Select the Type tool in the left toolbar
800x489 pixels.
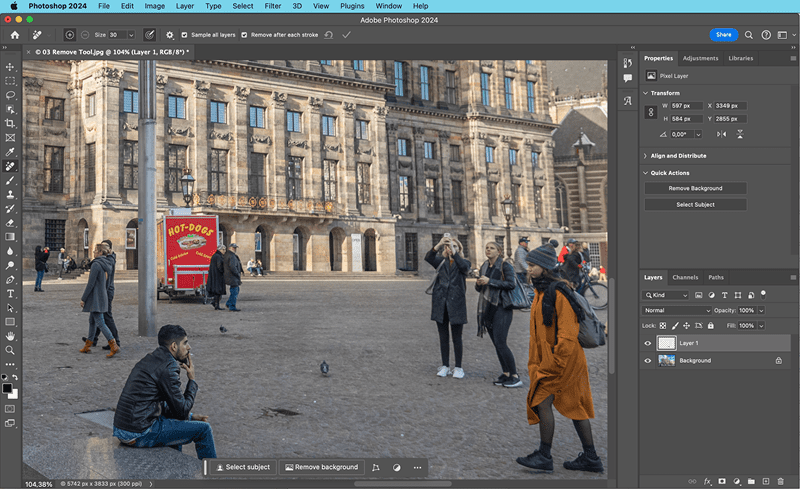(10, 294)
